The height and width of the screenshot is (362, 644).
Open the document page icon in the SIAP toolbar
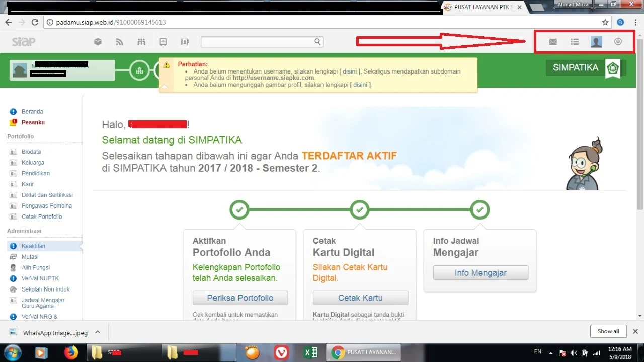click(163, 42)
